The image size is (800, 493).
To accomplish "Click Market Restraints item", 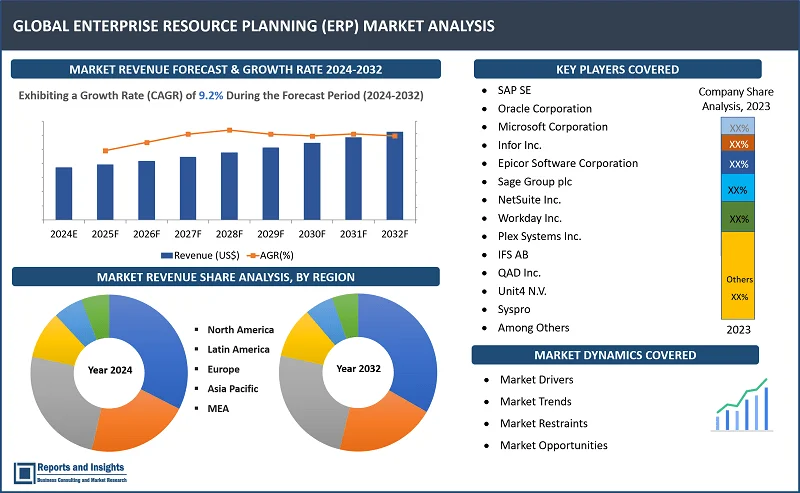I will (543, 424).
